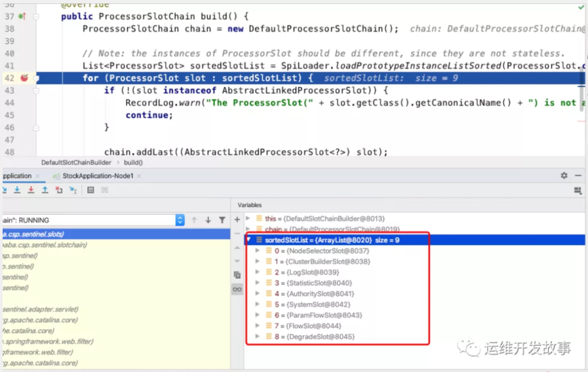Select the 8 = DegradeSlot variable row
This screenshot has height=372, width=588.
click(x=315, y=337)
